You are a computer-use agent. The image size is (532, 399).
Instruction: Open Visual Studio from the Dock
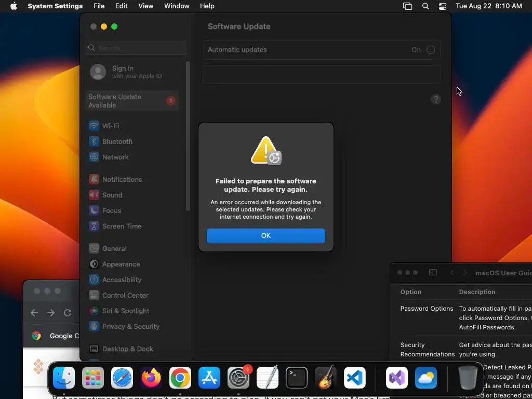397,378
